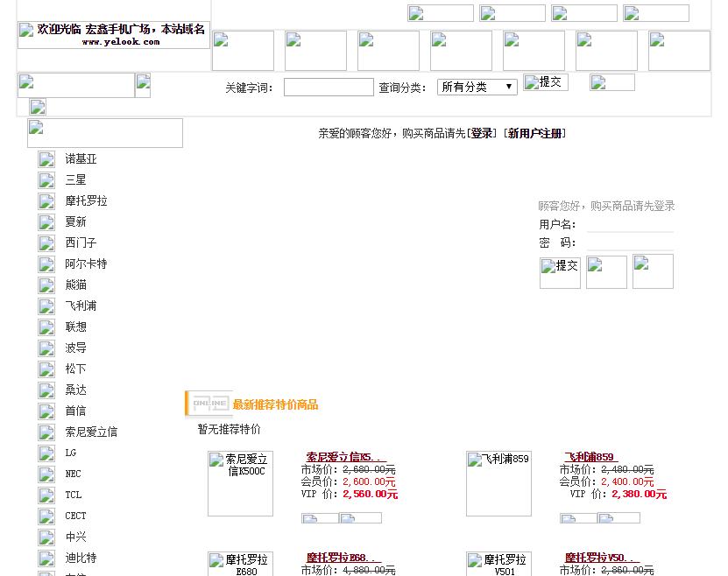Click the 欢迎光临 宏鑫手机广场 site logo image
This screenshot has width=728, height=576.
114,35
